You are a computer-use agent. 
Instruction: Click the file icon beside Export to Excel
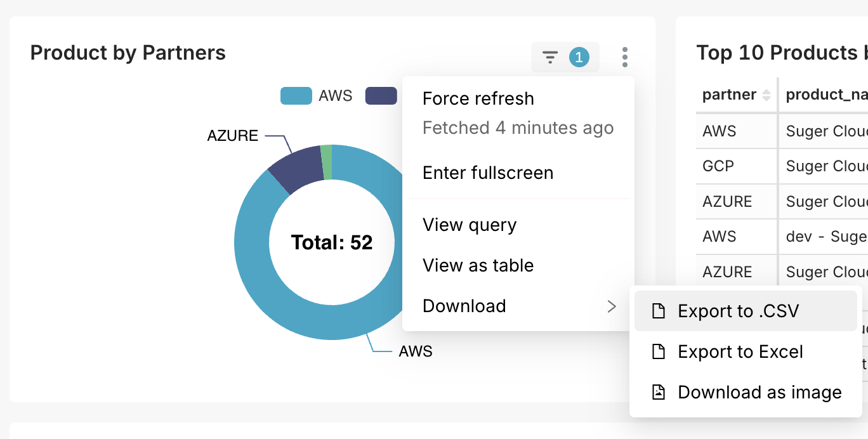pos(659,351)
